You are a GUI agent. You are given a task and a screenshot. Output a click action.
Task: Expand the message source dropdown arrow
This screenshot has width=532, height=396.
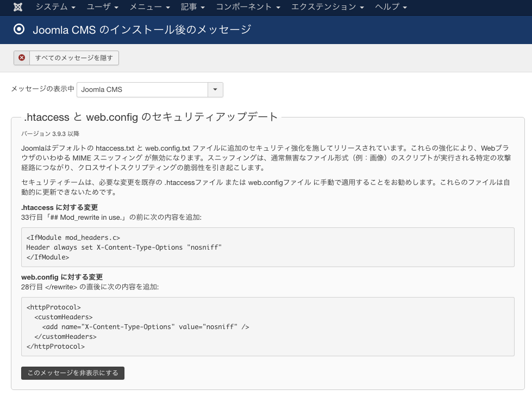coord(215,90)
